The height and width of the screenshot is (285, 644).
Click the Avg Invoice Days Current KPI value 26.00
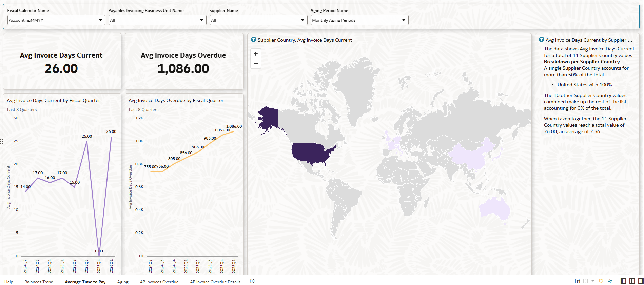click(x=61, y=69)
